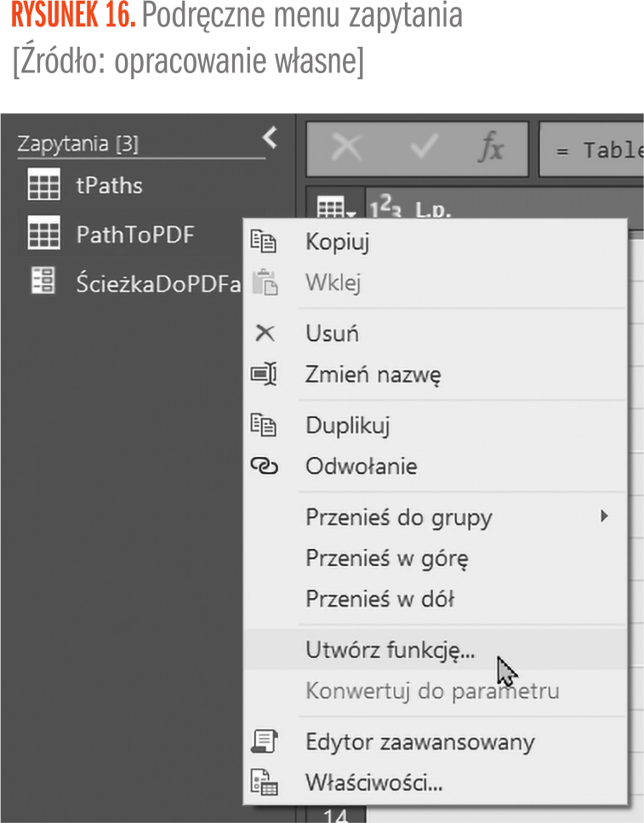Click the Odwołanie link icon
Viewport: 644px width, 823px height.
[x=264, y=466]
